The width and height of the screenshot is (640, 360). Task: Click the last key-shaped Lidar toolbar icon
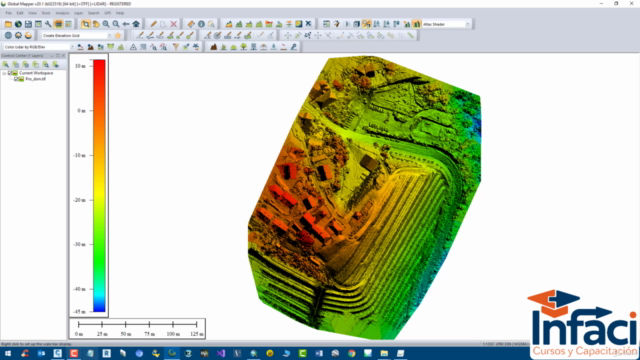point(293,47)
